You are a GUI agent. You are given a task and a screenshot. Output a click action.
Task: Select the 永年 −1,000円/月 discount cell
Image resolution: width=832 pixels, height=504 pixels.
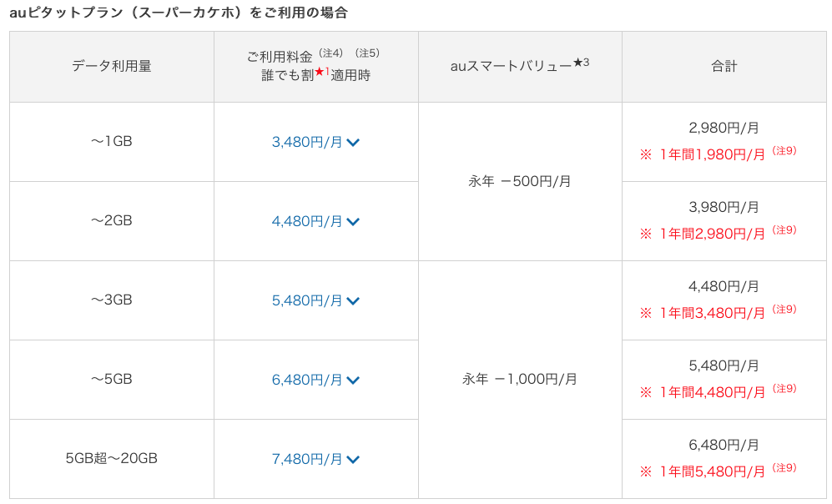coord(520,380)
